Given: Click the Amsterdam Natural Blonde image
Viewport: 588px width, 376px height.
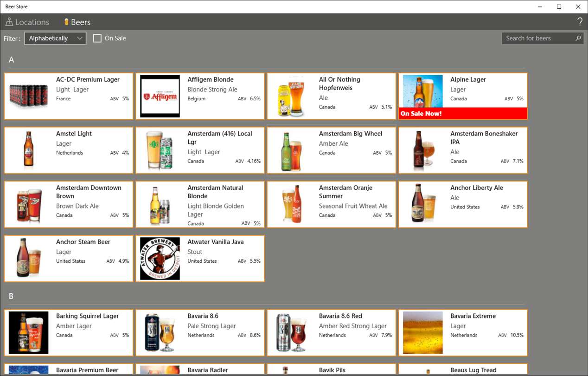Looking at the screenshot, I should tap(160, 205).
